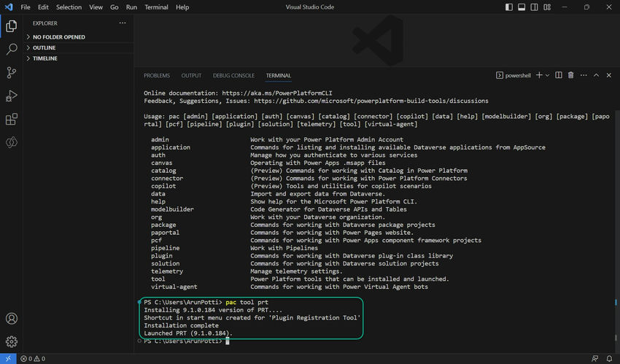The height and width of the screenshot is (364, 620).
Task: Open the Terminal menu
Action: (156, 7)
